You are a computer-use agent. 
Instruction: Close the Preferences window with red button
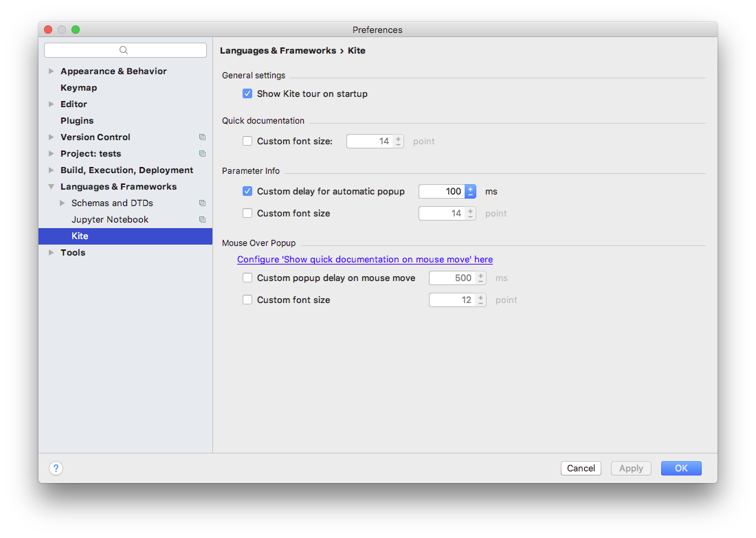click(x=48, y=30)
